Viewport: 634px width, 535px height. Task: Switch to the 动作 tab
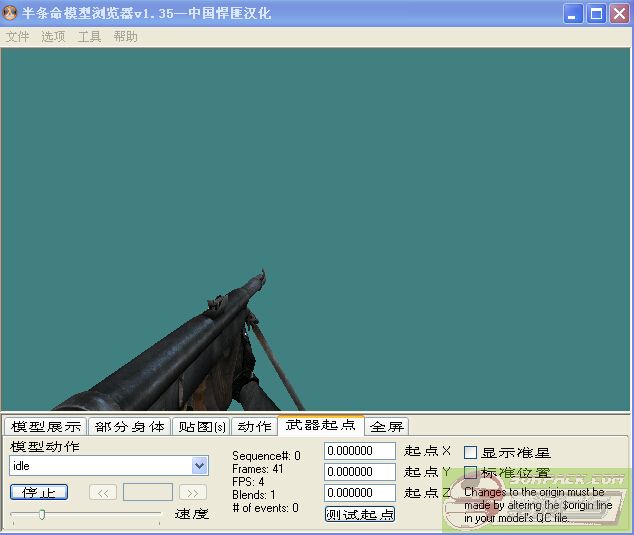(254, 426)
